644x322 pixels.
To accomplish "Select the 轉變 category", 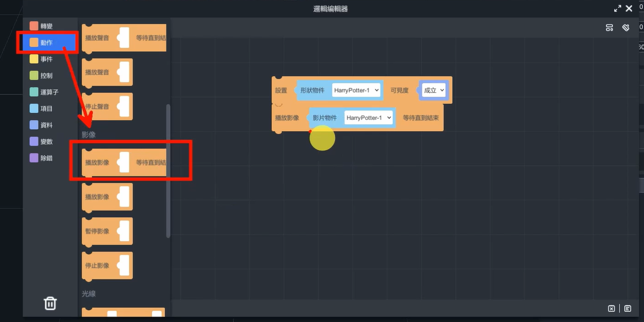I will [46, 26].
